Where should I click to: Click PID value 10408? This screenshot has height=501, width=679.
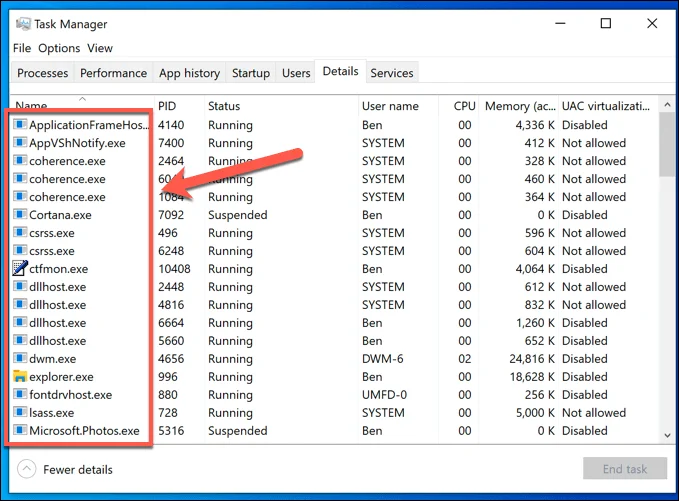pyautogui.click(x=174, y=269)
